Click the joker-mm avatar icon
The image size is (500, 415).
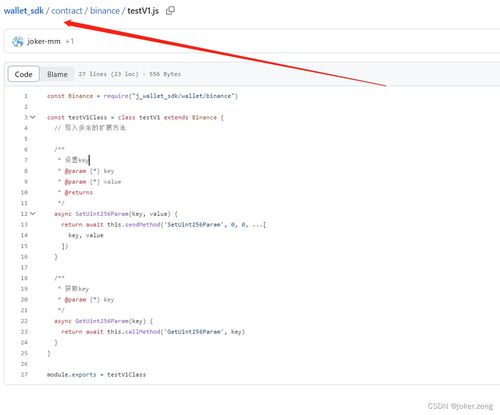[18, 42]
